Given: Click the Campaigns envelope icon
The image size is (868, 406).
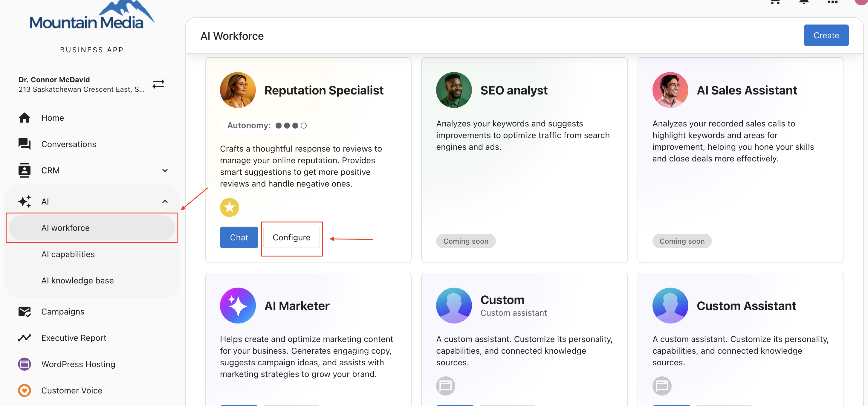Looking at the screenshot, I should coord(25,312).
